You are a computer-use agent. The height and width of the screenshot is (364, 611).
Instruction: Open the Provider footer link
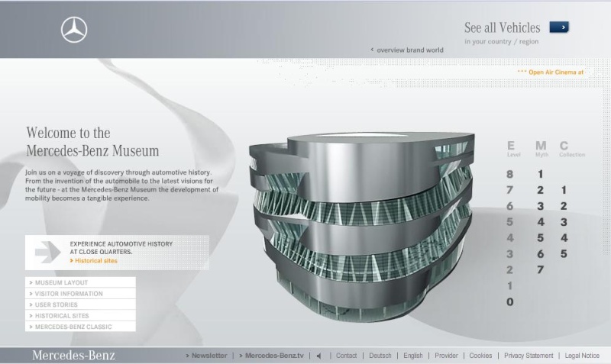[x=446, y=356]
